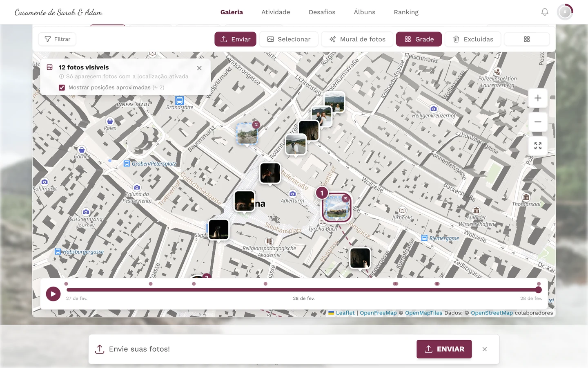Zoom in on the map
Viewport: 588px width, 368px height.
pos(538,98)
